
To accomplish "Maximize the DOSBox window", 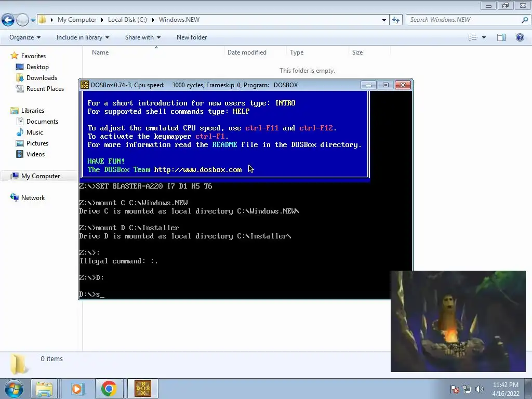I will [385, 85].
